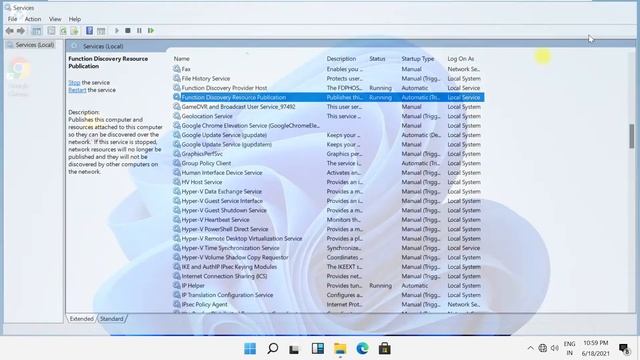Launch File Explorer from the taskbar
This screenshot has width=640, height=360.
pos(340,349)
